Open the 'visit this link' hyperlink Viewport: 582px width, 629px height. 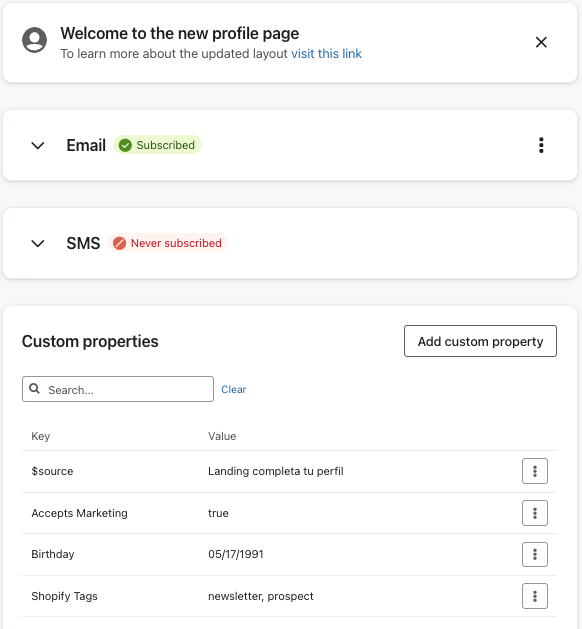pos(326,54)
